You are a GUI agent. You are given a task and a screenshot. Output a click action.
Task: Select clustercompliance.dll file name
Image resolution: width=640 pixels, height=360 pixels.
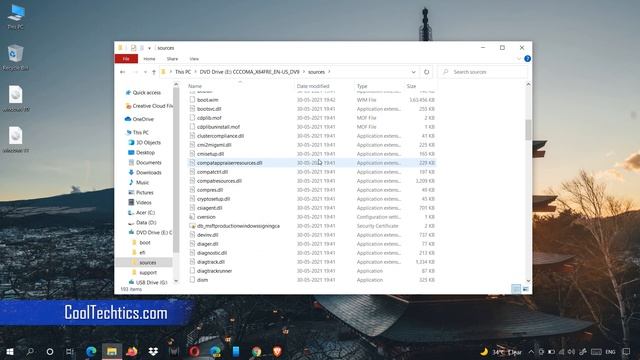pyautogui.click(x=220, y=136)
